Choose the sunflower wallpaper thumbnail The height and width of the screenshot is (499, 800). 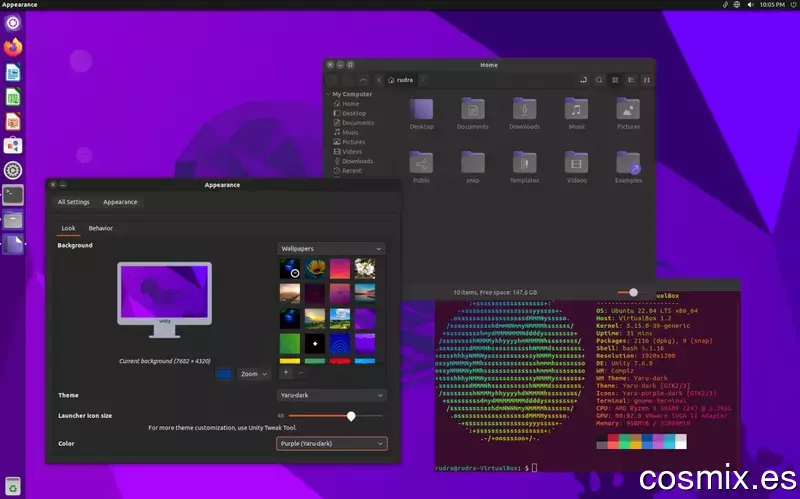point(315,268)
